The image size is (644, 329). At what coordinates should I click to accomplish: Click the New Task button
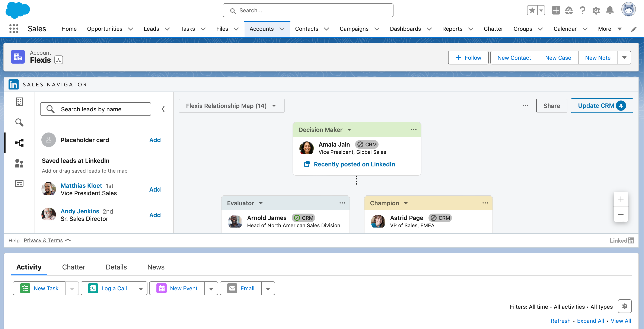coord(39,288)
